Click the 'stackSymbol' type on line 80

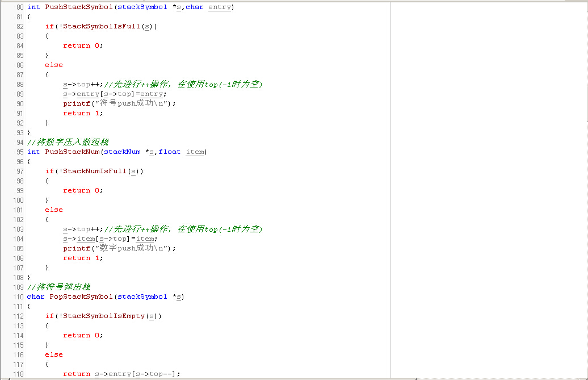142,7
